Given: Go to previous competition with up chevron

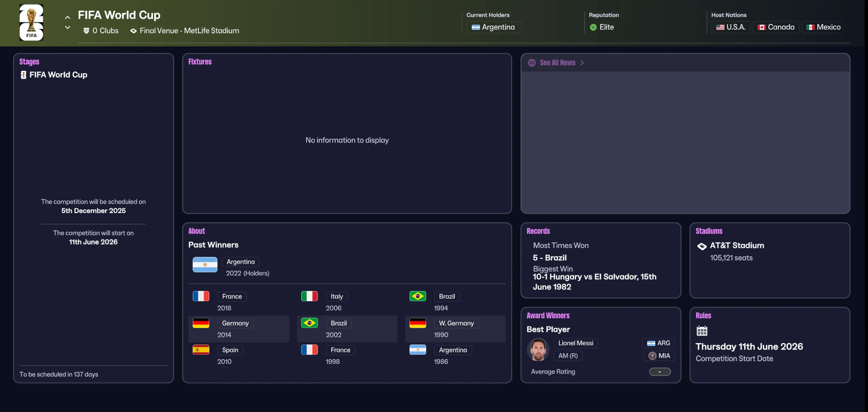Looking at the screenshot, I should [x=68, y=17].
